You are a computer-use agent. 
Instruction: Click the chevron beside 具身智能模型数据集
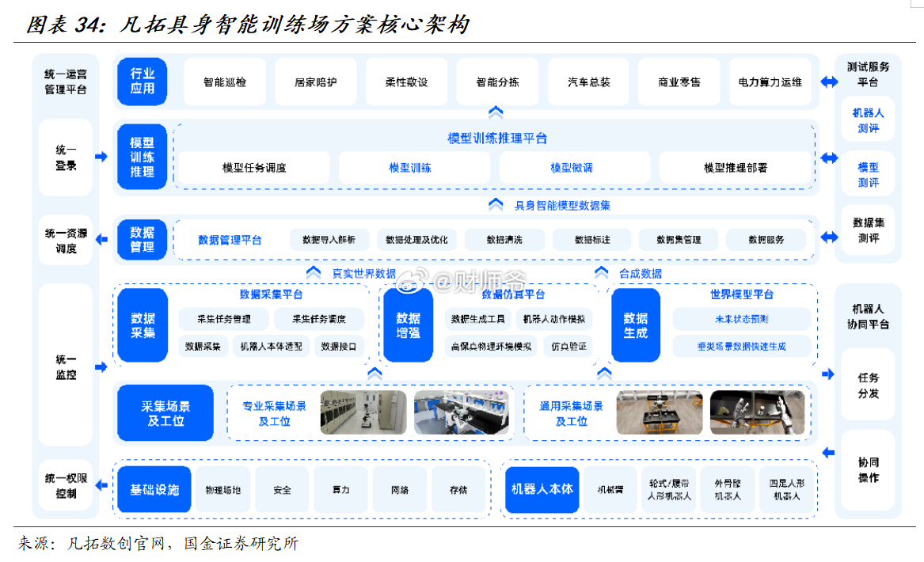coord(496,204)
